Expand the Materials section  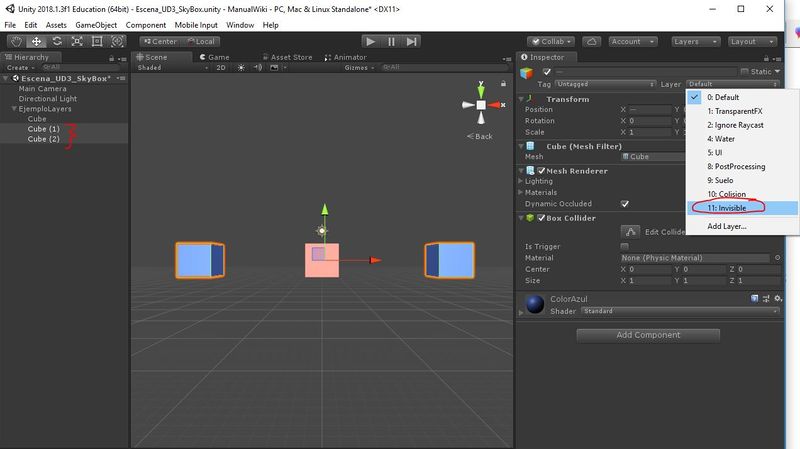click(520, 192)
